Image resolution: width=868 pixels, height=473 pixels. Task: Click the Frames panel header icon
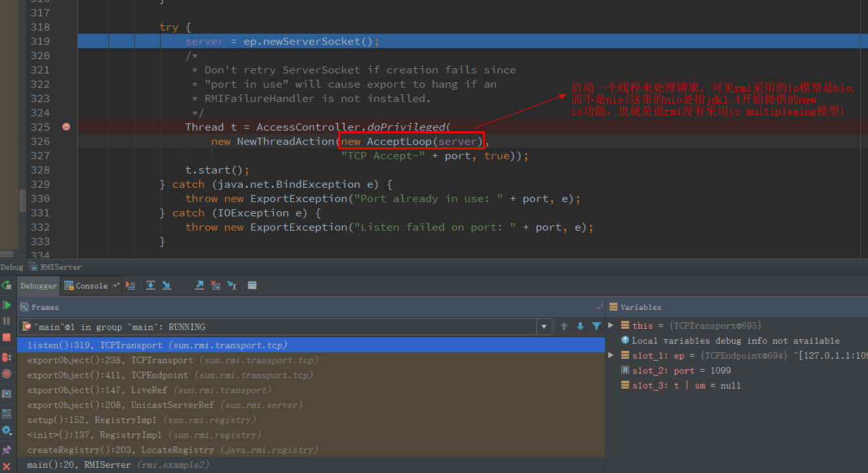[25, 307]
